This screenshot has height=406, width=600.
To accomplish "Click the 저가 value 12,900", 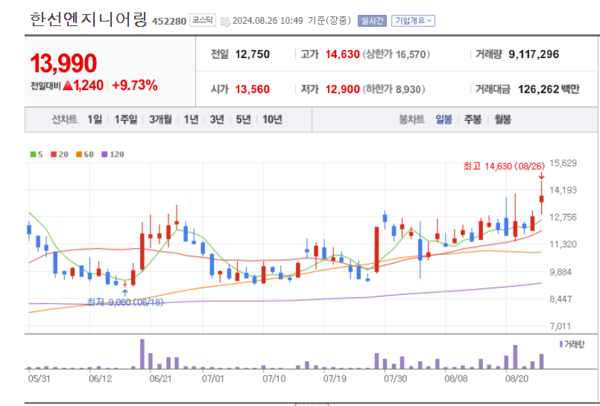I will pyautogui.click(x=342, y=90).
